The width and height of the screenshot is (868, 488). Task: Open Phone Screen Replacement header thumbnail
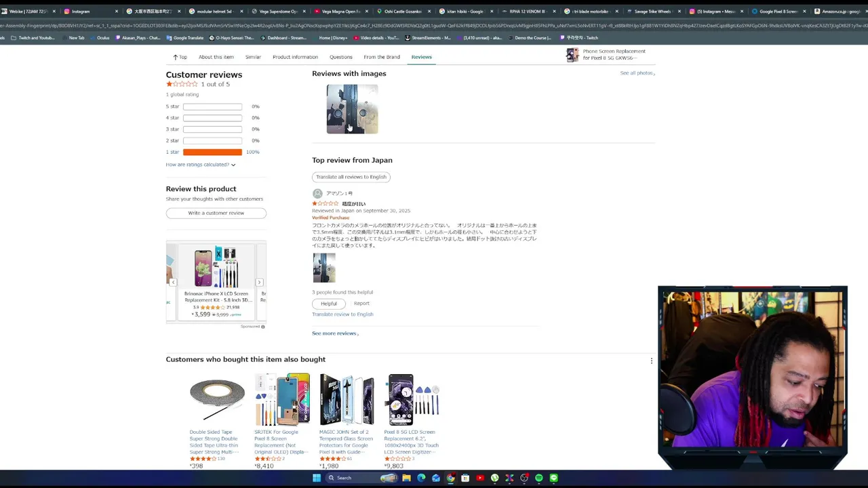[x=572, y=55]
